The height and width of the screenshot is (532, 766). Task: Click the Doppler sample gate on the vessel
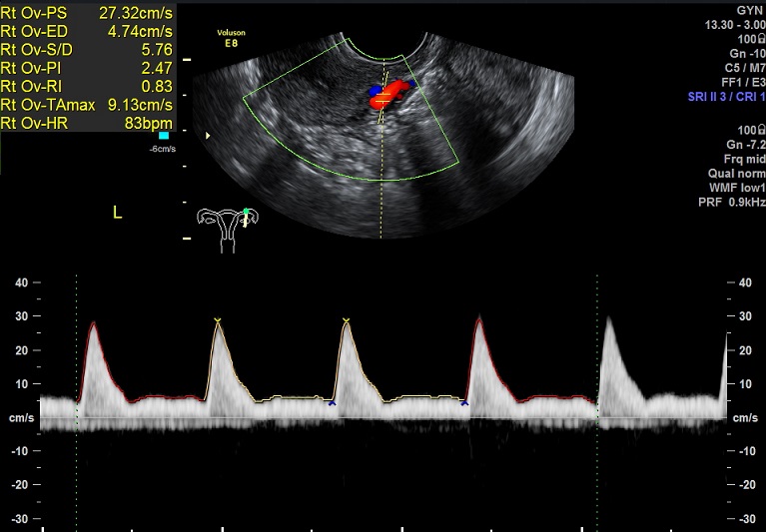point(383,98)
